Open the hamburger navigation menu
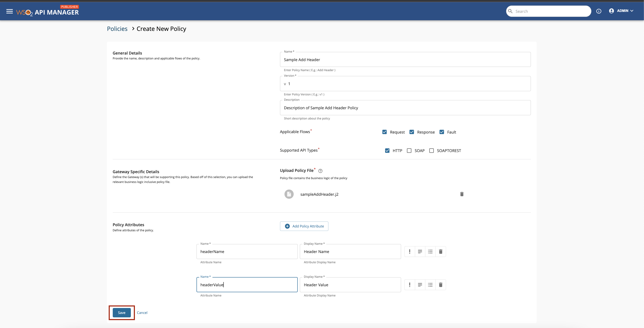 (x=10, y=11)
